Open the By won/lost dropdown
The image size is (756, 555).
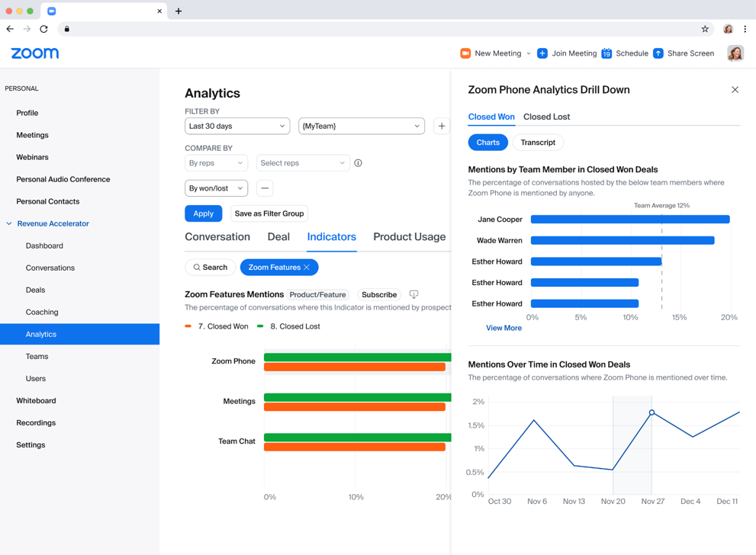216,188
